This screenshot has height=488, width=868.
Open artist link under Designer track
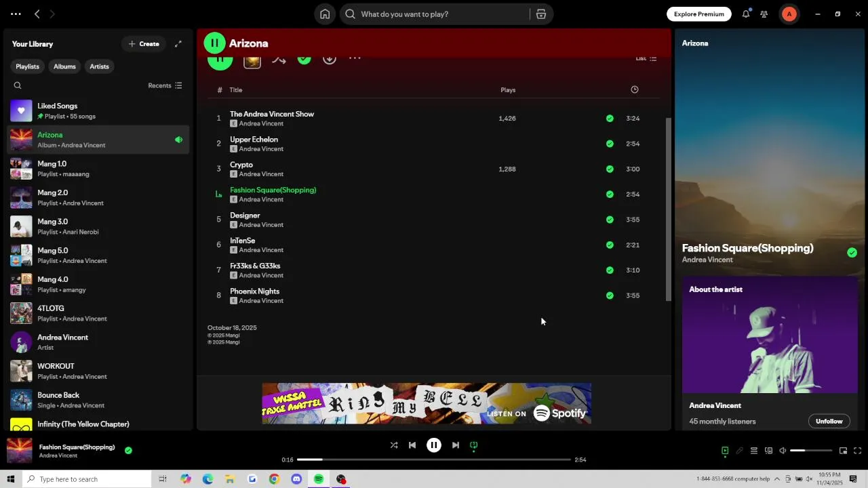261,225
